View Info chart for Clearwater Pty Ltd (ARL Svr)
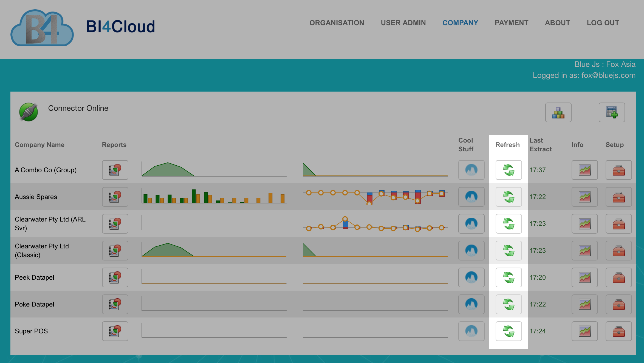The height and width of the screenshot is (363, 644). coord(585,224)
